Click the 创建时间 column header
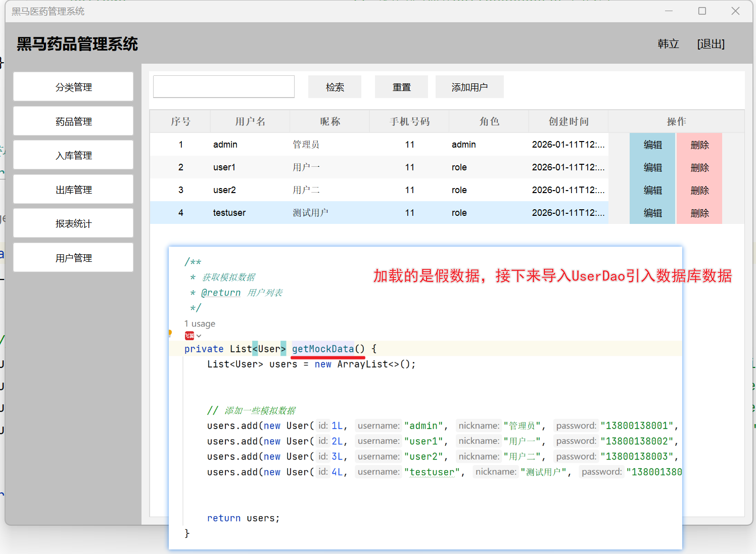Screen dimensions: 756x554 [569, 121]
